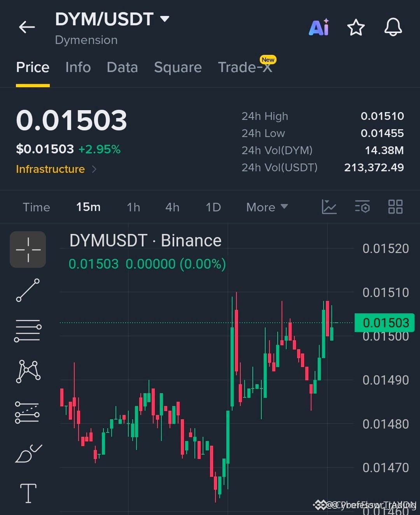Click the DYMUSDT · Binance chart title

click(x=145, y=241)
